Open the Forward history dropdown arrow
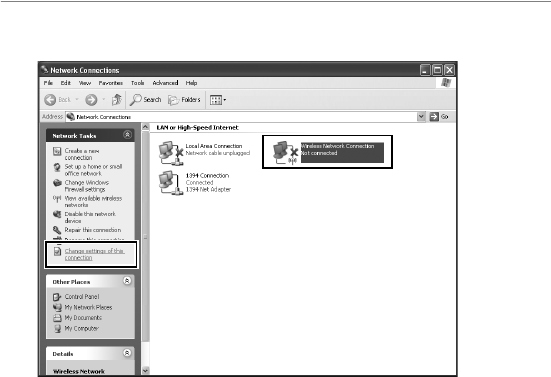The height and width of the screenshot is (377, 551). pyautogui.click(x=104, y=99)
